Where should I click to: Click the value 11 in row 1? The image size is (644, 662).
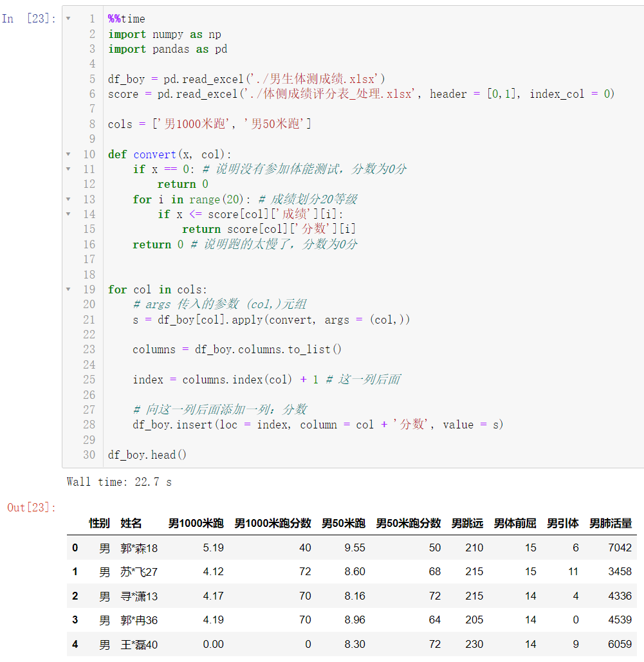coord(573,571)
